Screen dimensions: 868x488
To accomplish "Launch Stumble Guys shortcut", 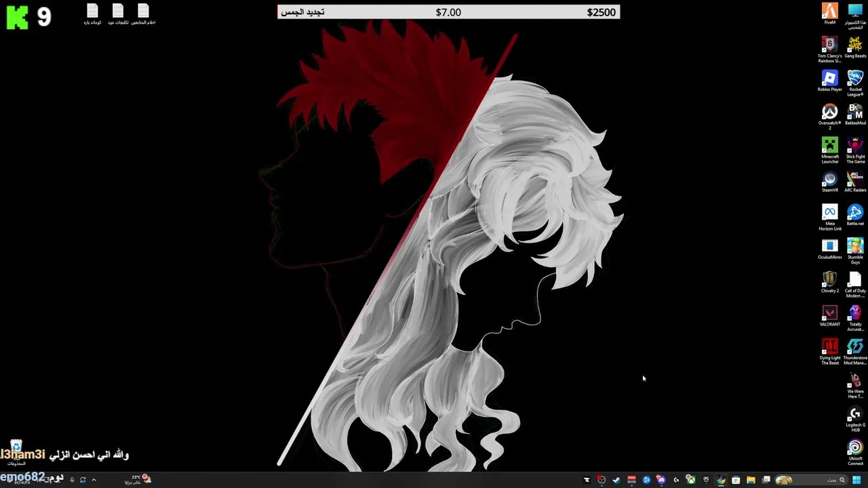I will click(855, 251).
